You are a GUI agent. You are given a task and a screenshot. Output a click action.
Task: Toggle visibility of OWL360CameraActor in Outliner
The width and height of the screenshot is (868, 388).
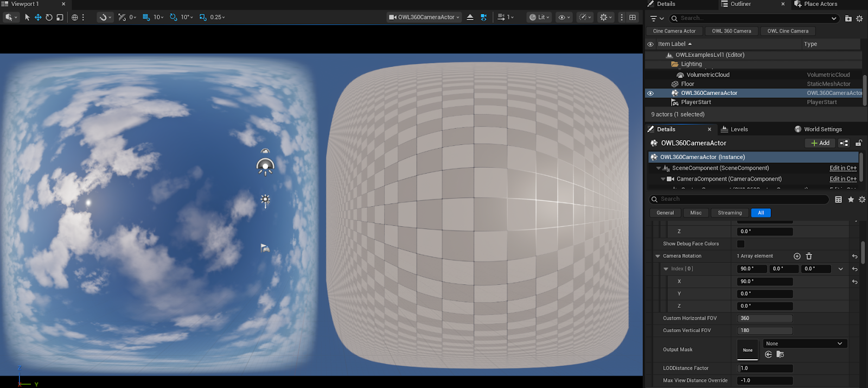coord(650,93)
